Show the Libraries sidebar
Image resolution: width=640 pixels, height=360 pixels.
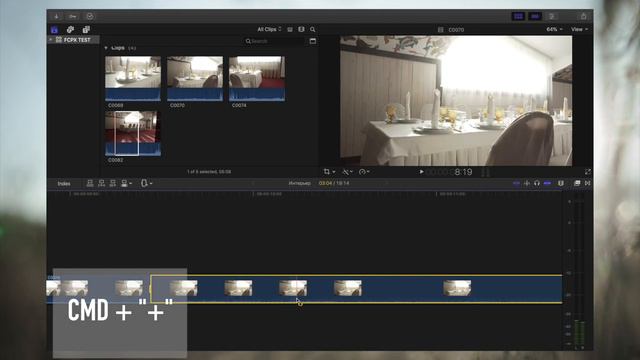click(x=54, y=29)
